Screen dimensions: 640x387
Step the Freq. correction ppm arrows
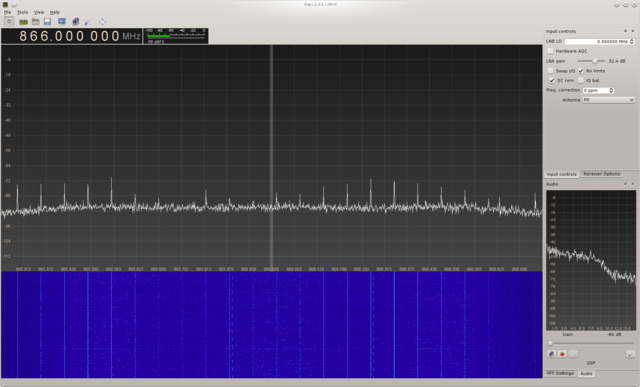point(611,90)
